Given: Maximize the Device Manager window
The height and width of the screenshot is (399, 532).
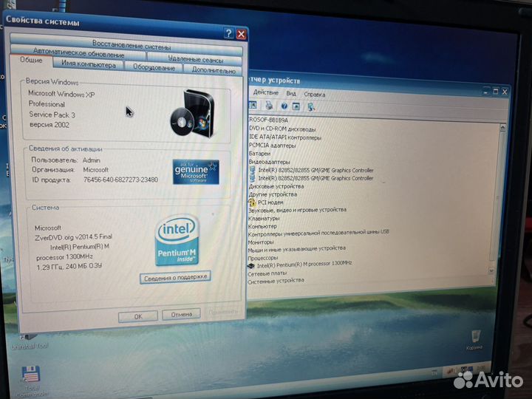Looking at the screenshot, I should point(495,92).
